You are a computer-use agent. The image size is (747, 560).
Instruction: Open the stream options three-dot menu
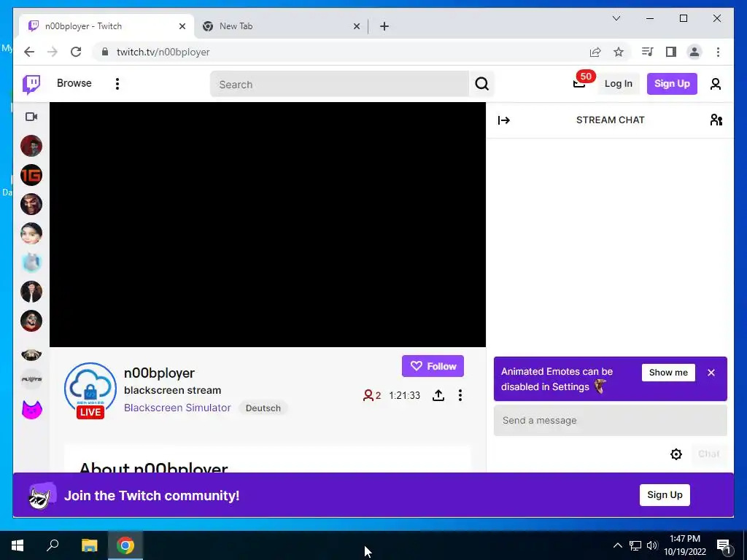coord(460,395)
